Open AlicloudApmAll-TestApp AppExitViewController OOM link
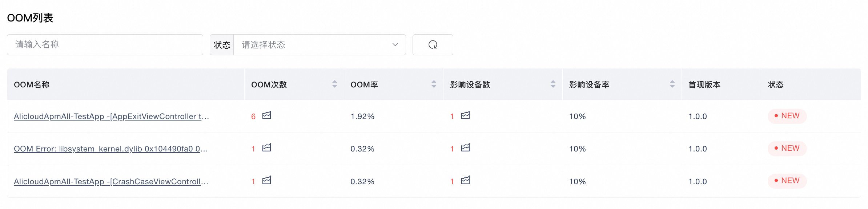The image size is (868, 209). [111, 117]
